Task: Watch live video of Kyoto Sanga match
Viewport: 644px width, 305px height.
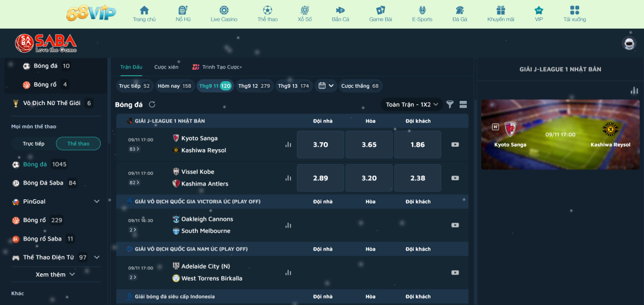Action: pyautogui.click(x=455, y=144)
